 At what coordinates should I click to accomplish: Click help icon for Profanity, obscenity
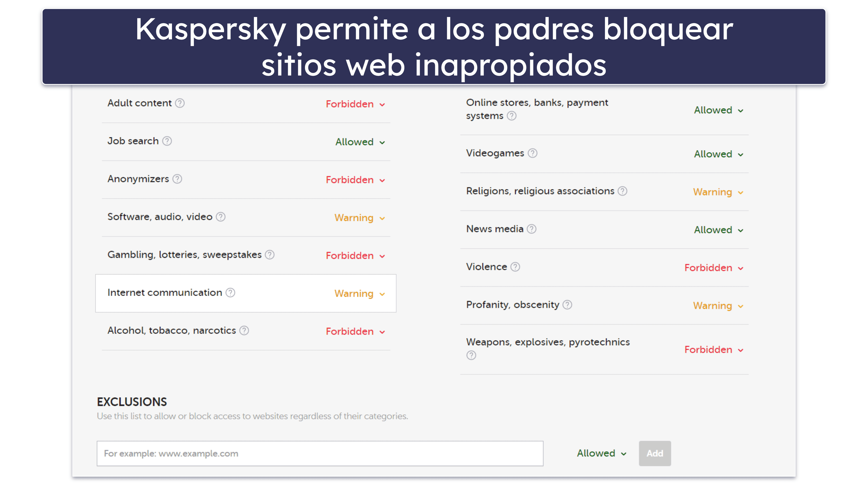pyautogui.click(x=567, y=305)
